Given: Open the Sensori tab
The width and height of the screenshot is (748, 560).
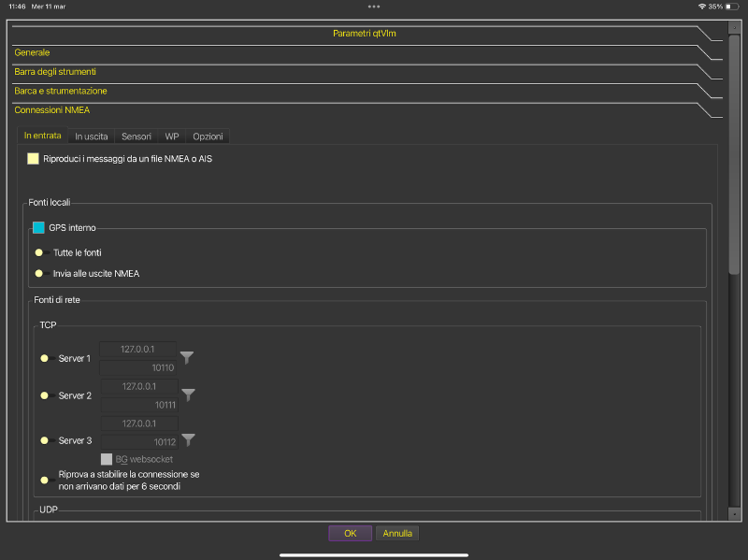Looking at the screenshot, I should [x=137, y=136].
